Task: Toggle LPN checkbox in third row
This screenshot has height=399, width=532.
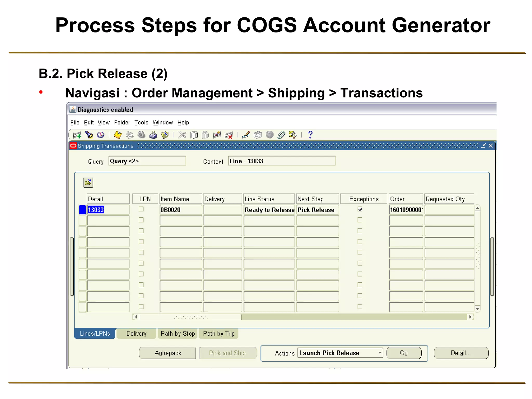Action: pyautogui.click(x=141, y=231)
